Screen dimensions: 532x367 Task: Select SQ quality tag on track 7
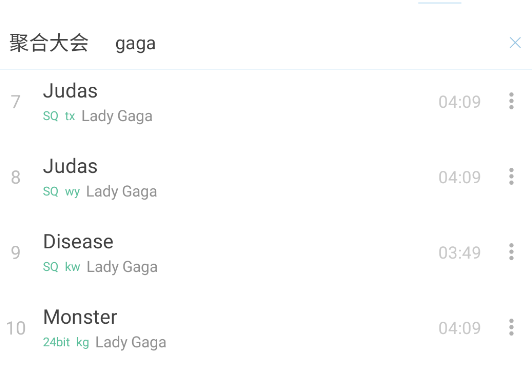click(51, 116)
